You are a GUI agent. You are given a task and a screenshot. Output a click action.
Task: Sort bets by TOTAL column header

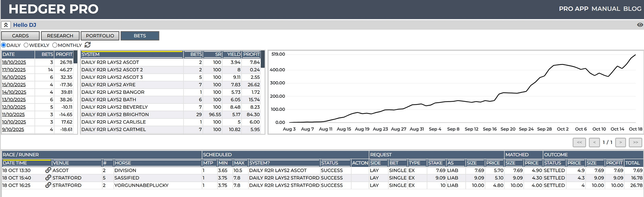(634, 163)
